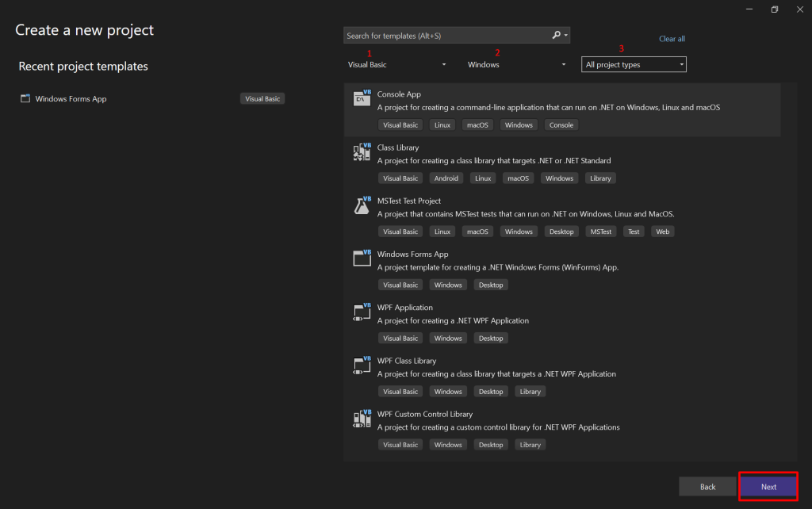Click the Test tag under MSTest Test Project

coord(634,232)
